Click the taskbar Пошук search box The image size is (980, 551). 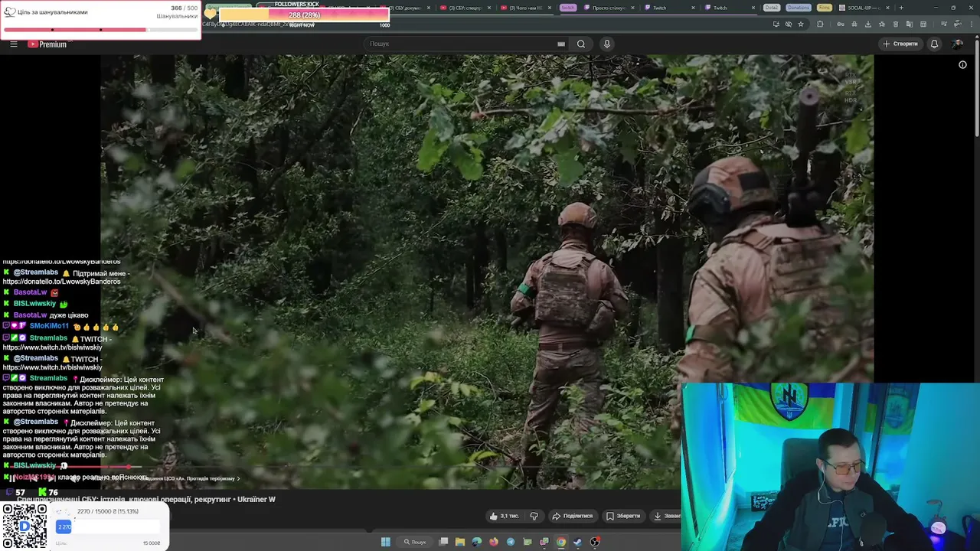coord(415,542)
